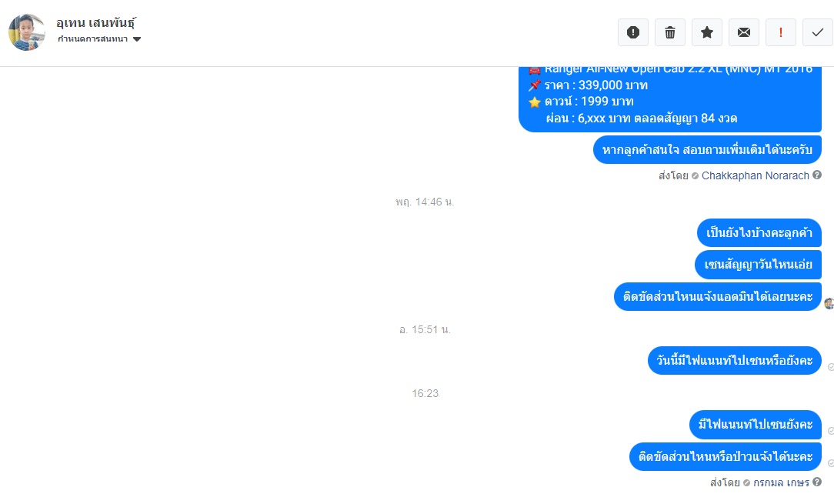Image resolution: width=834 pixels, height=504 pixels.
Task: Delete conversation with the trash icon
Action: pos(670,32)
